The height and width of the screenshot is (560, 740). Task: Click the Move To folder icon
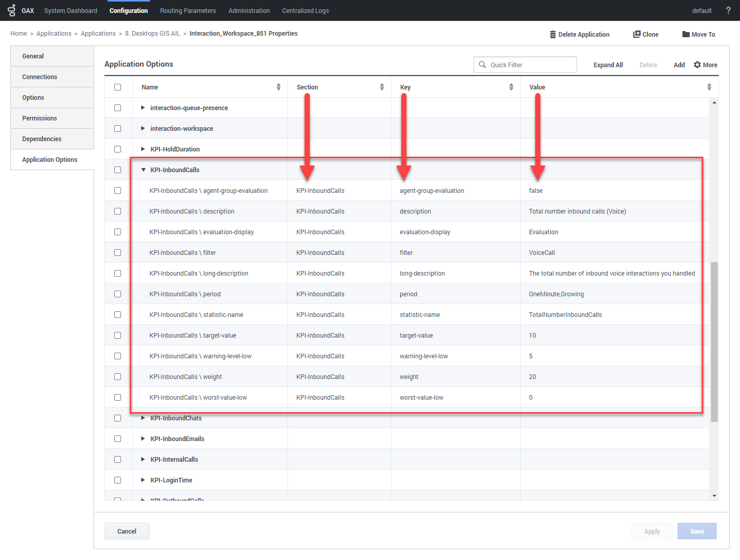pyautogui.click(x=686, y=34)
